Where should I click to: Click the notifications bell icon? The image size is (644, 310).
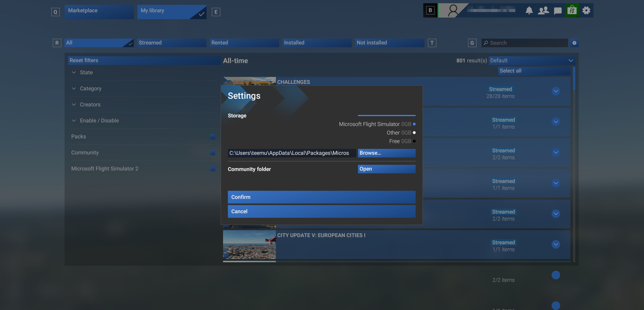(x=529, y=10)
